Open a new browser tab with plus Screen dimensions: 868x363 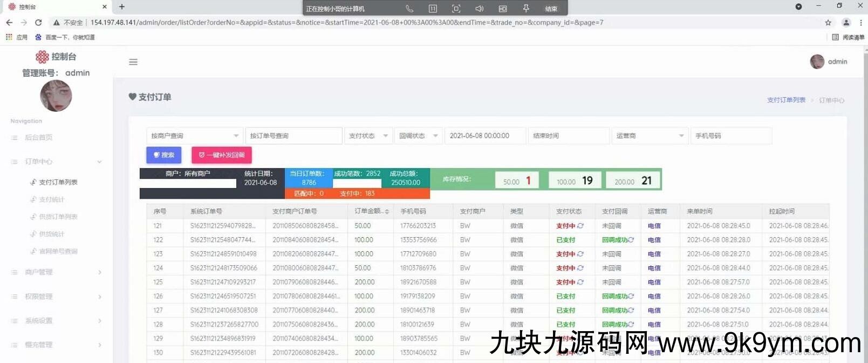point(122,6)
